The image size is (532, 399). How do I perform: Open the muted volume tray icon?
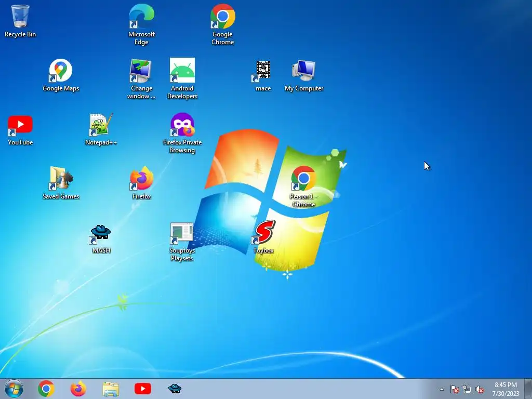click(480, 389)
